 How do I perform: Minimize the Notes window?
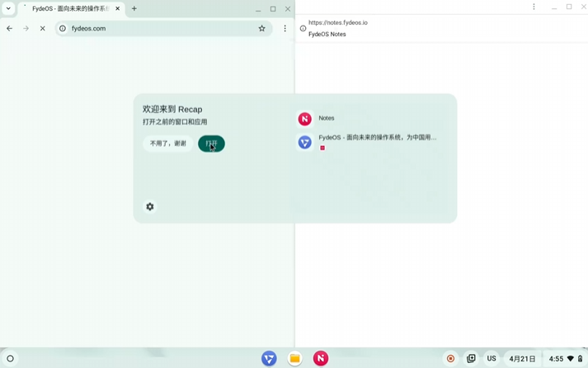(554, 7)
